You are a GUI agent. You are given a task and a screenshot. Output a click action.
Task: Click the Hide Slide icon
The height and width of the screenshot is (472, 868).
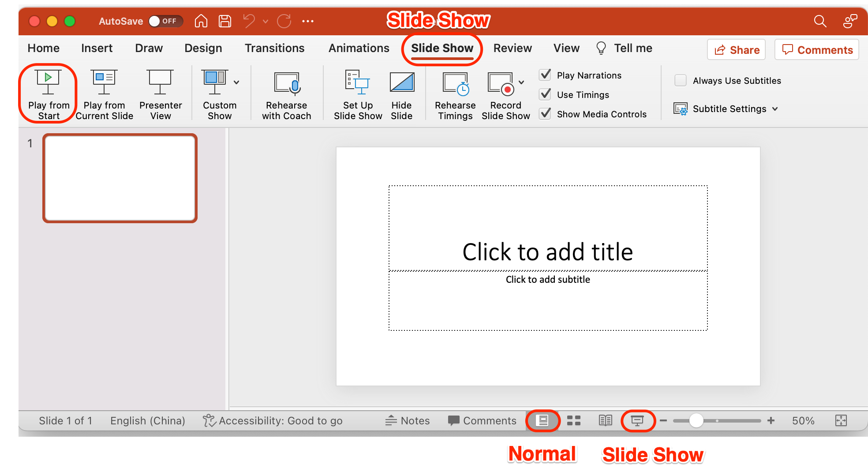tap(401, 82)
